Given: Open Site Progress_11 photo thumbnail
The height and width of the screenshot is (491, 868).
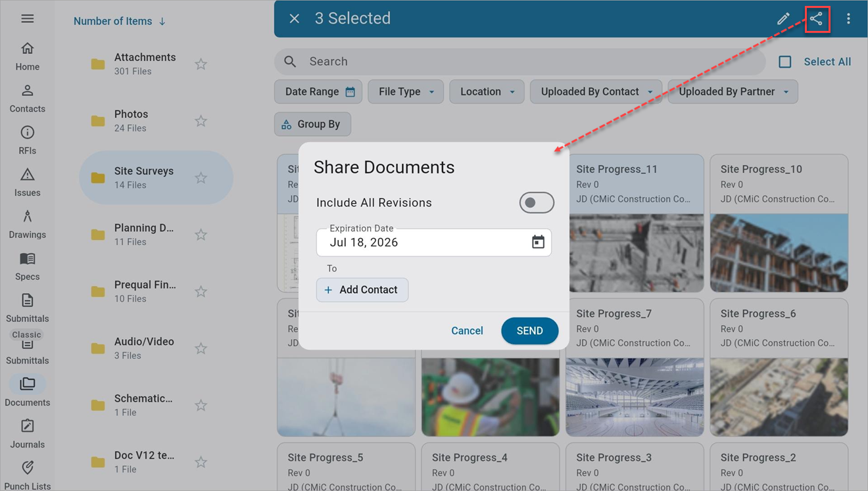Looking at the screenshot, I should point(635,252).
